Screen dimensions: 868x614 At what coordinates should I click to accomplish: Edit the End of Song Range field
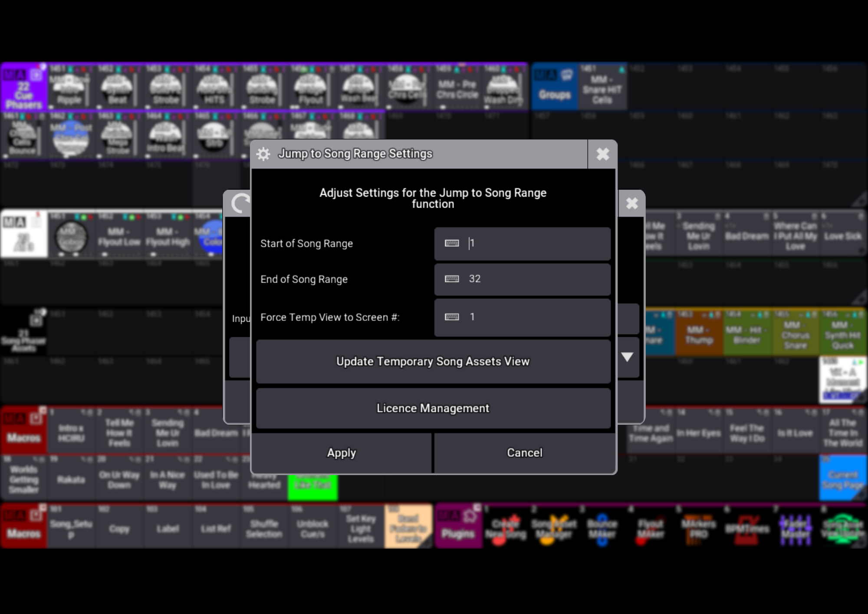point(523,279)
